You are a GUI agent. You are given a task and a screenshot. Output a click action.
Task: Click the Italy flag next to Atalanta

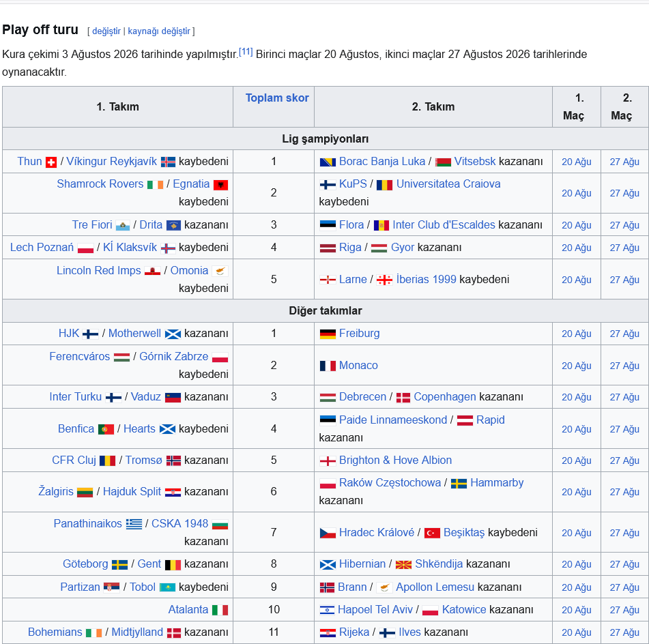click(x=220, y=610)
